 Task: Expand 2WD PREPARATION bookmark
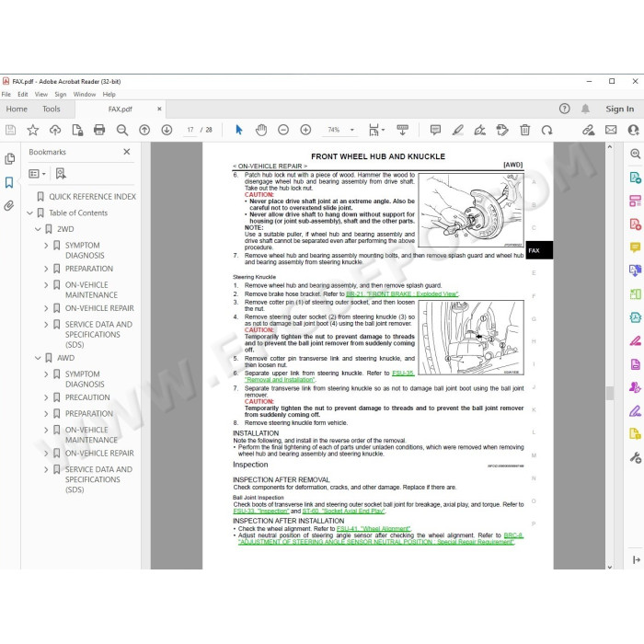[46, 269]
